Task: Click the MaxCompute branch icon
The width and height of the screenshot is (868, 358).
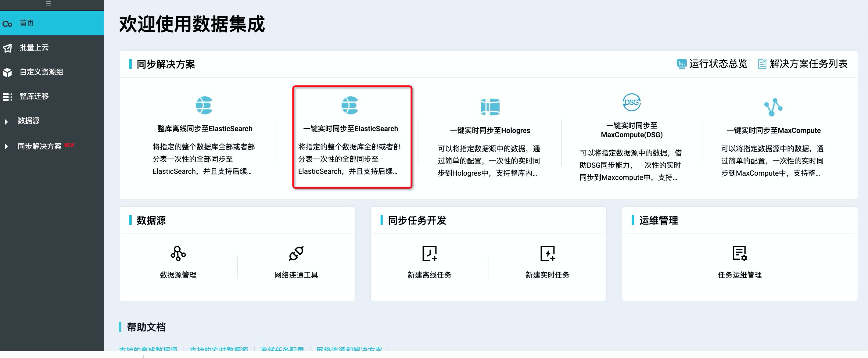Action: [773, 107]
